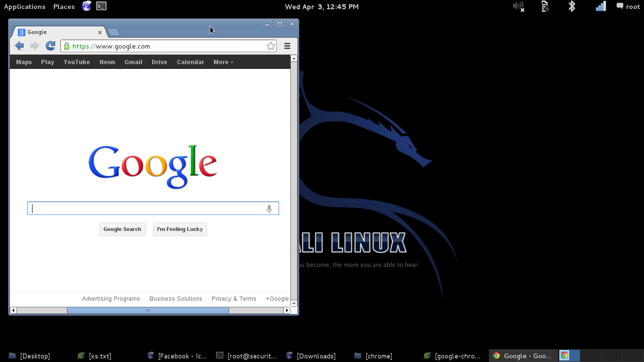Reload the Google page
Viewport: 644px width, 362px height.
click(50, 46)
